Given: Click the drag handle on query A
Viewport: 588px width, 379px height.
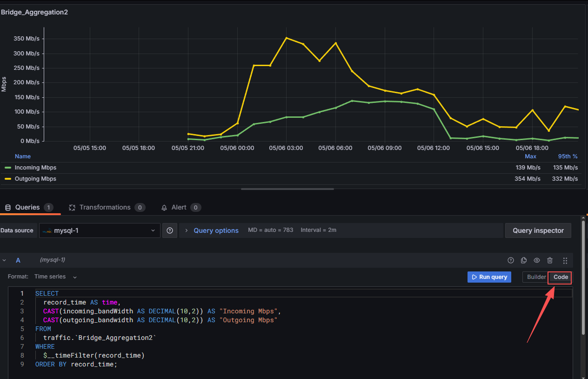Looking at the screenshot, I should (565, 260).
